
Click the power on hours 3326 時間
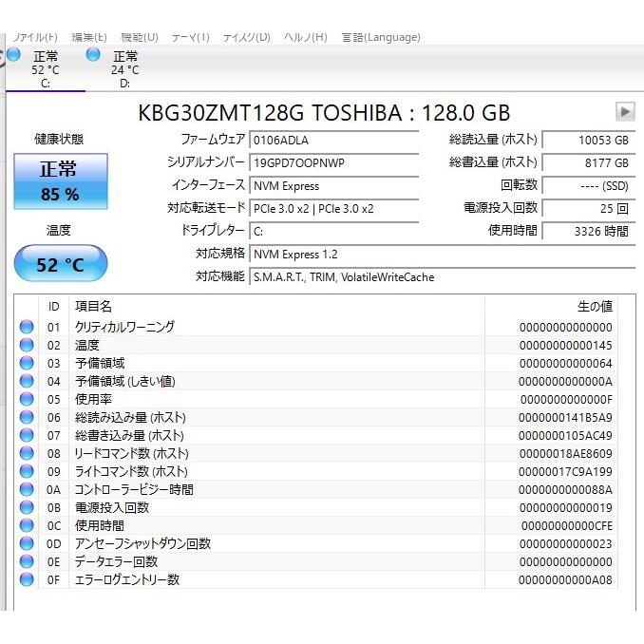pyautogui.click(x=589, y=231)
